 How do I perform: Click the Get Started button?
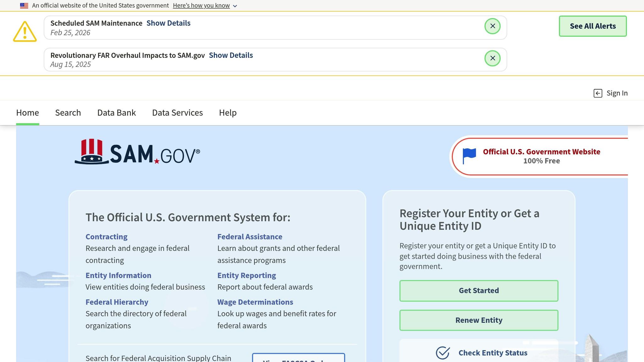tap(478, 291)
